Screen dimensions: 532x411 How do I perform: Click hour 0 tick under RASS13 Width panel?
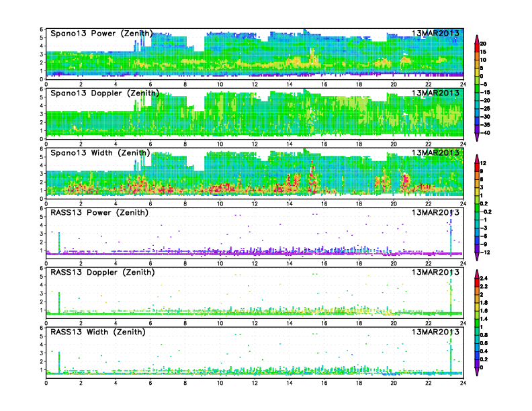46,383
